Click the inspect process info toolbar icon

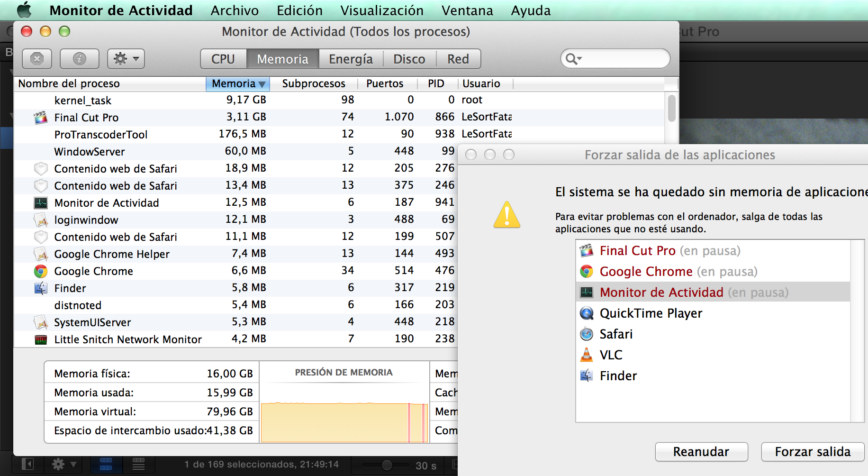pyautogui.click(x=80, y=59)
